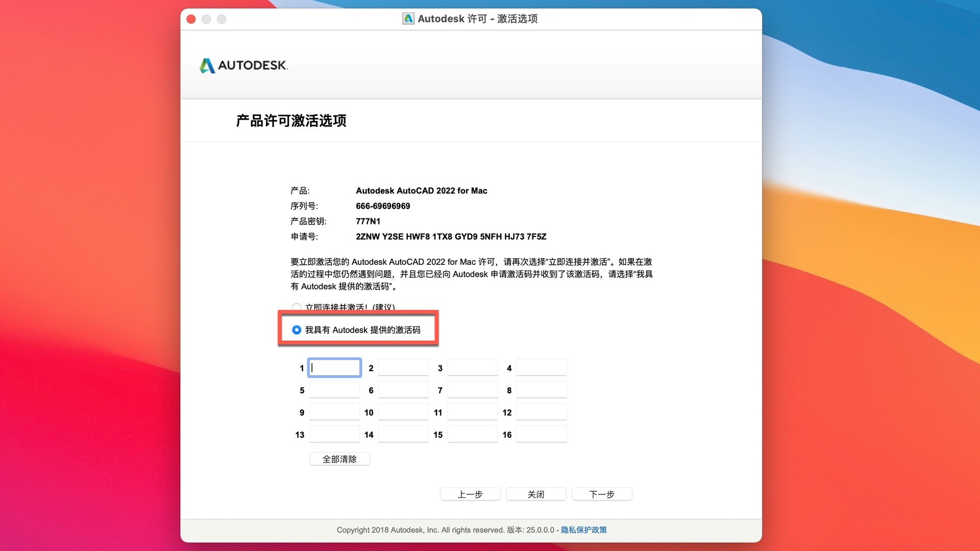Select the connect and activate now option

pos(297,307)
